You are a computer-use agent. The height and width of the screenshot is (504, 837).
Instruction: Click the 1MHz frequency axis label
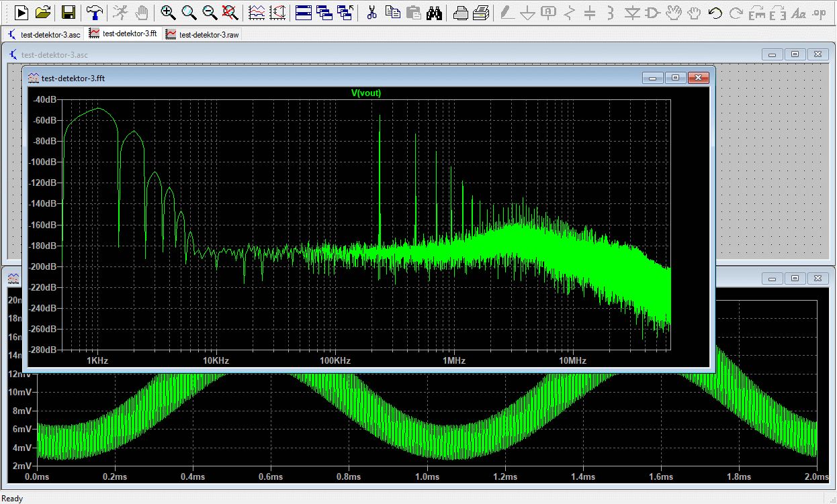[x=453, y=360]
